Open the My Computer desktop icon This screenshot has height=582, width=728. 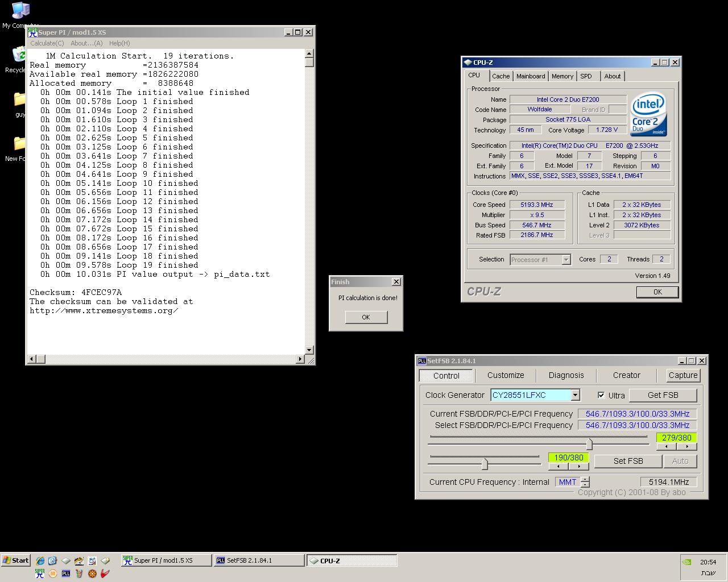20,10
